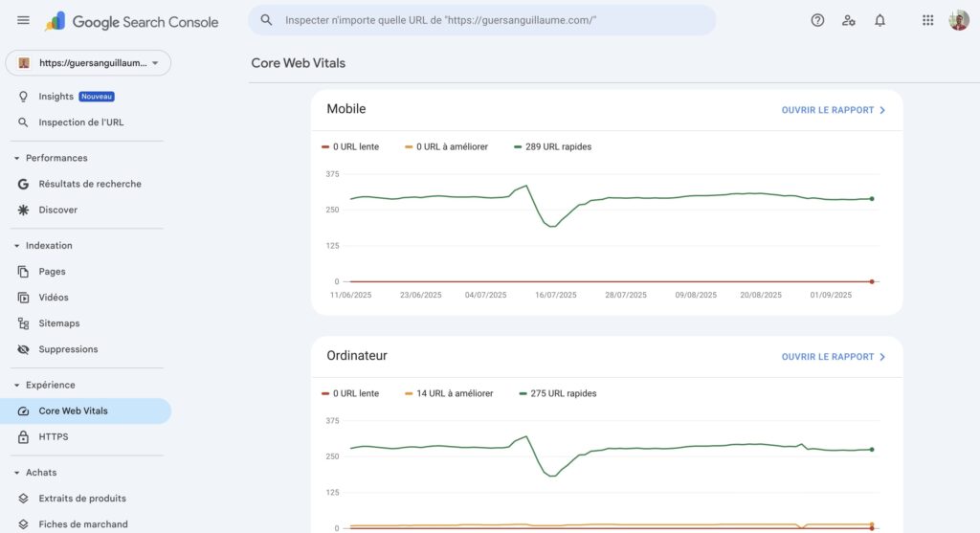980x533 pixels.
Task: Click the Mobile '289 URL rapides' legend
Action: pyautogui.click(x=552, y=146)
